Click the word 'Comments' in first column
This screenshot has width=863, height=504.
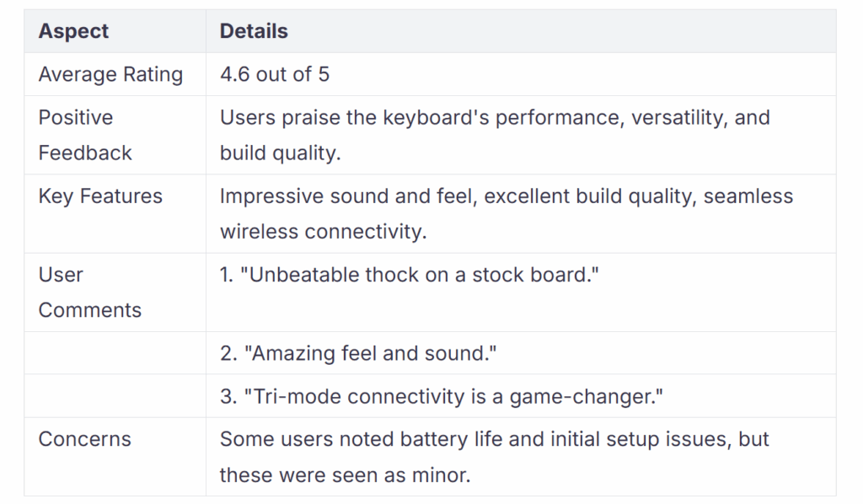coord(89,310)
